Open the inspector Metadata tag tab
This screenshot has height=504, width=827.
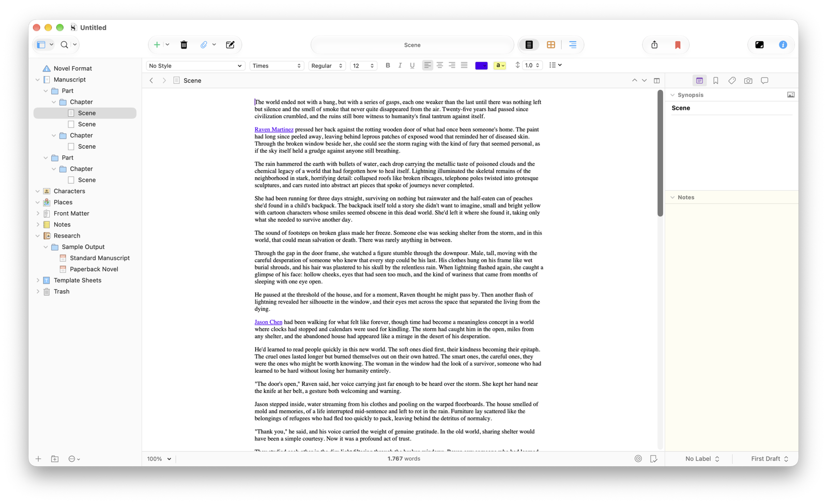[x=732, y=81]
